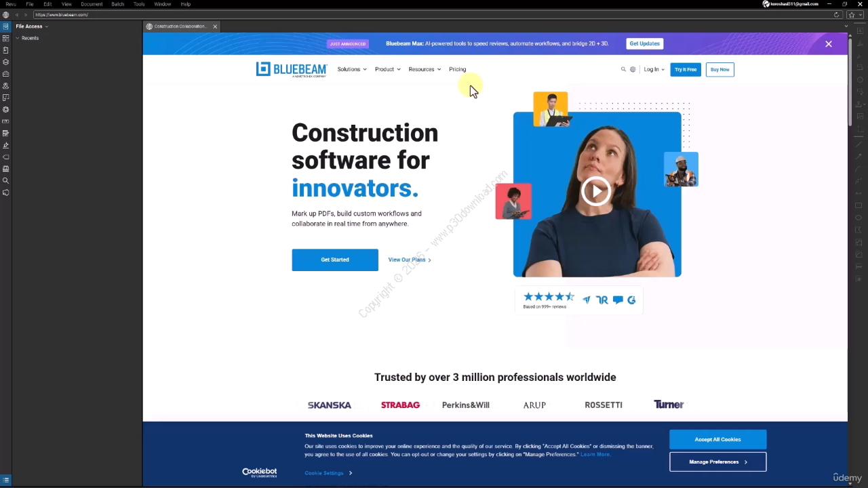Close the Construction Collaboration tab
The width and height of the screenshot is (868, 488).
[215, 26]
